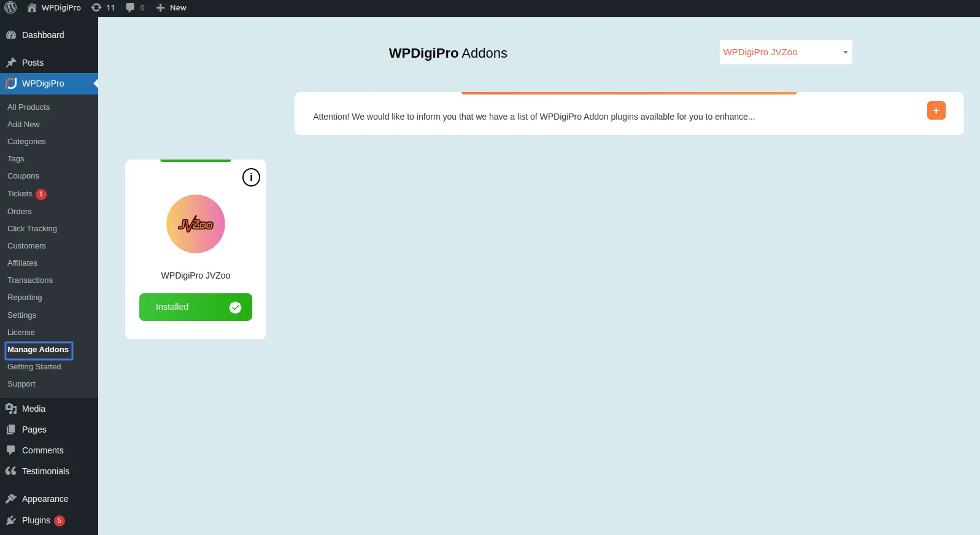Click the checkmark on Installed button
Image resolution: width=980 pixels, height=535 pixels.
(235, 307)
